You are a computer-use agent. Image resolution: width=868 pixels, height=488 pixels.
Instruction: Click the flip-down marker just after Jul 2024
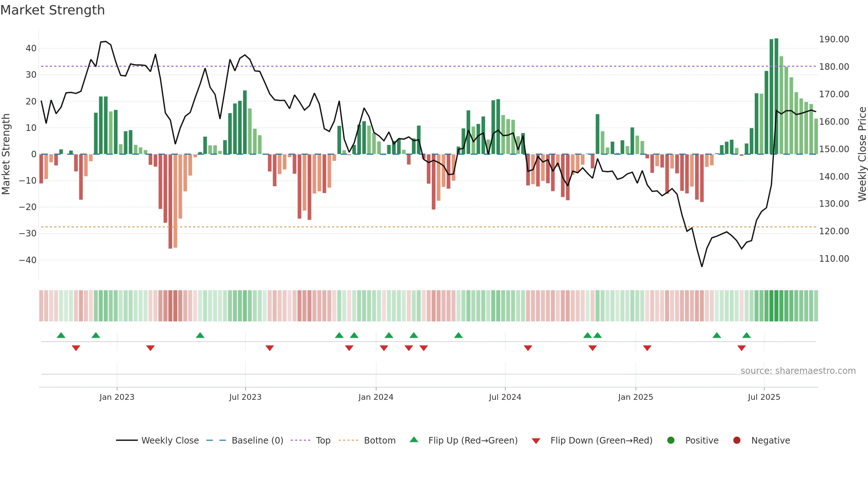click(x=528, y=348)
